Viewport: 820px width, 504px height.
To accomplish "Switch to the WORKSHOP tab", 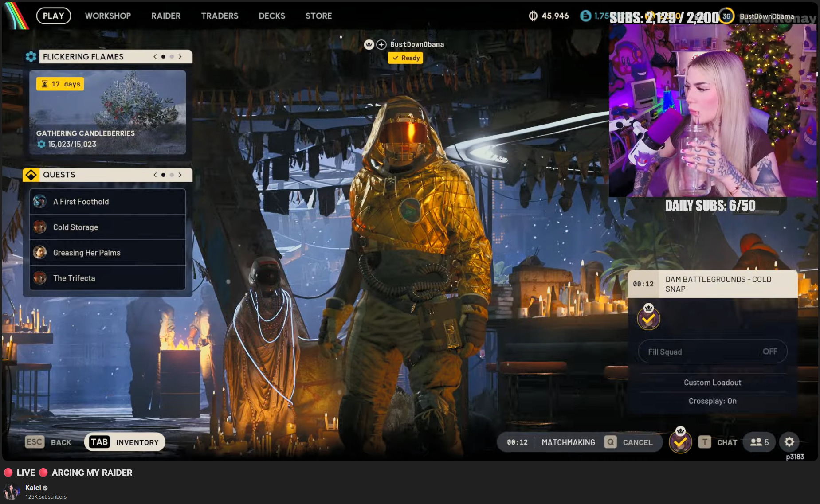I will coord(108,16).
